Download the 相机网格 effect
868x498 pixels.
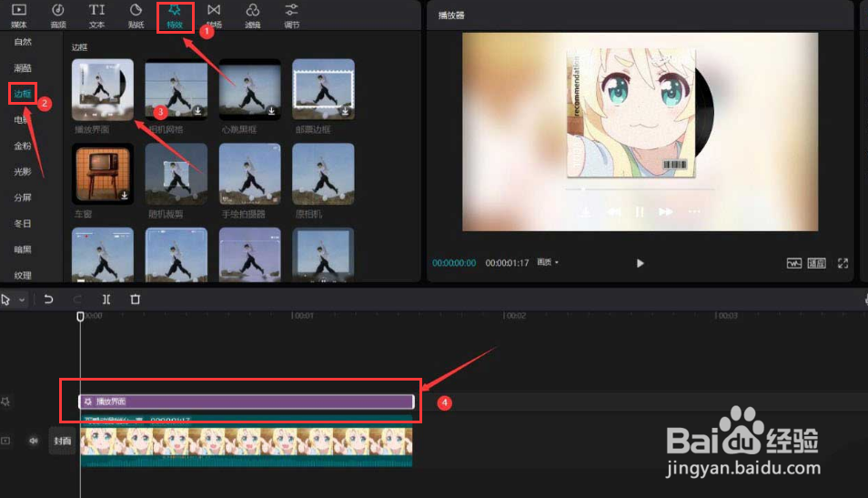click(197, 111)
